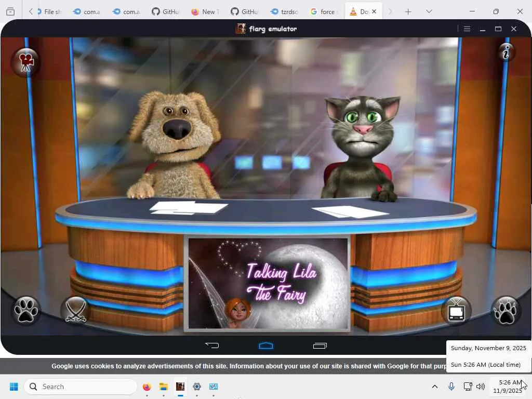Screen dimensions: 532x399
Task: Click Ben's white paper stack
Action: click(x=188, y=208)
